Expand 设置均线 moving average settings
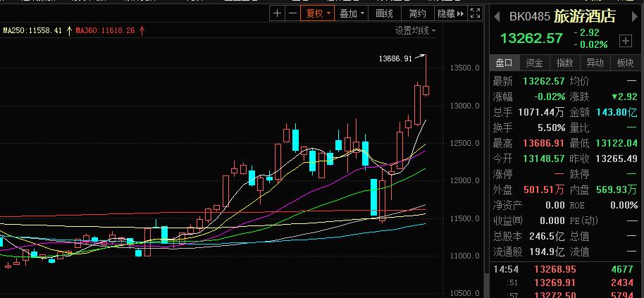Screen dimensions: 644x298 (415, 31)
